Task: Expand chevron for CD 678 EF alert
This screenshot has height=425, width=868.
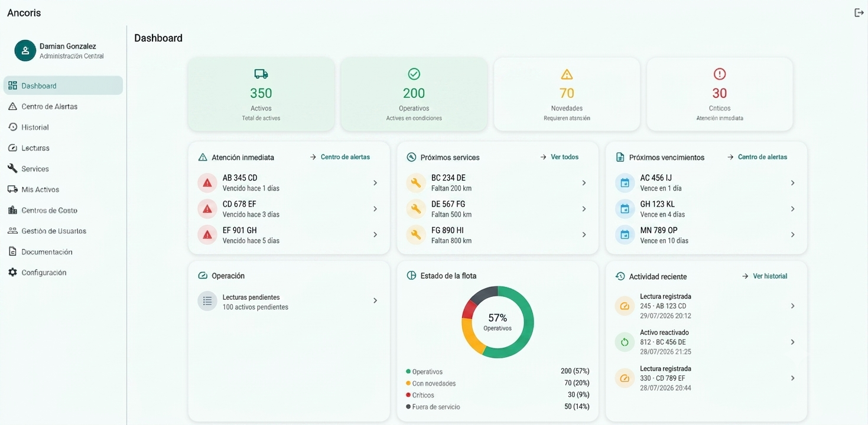Action: (x=375, y=209)
